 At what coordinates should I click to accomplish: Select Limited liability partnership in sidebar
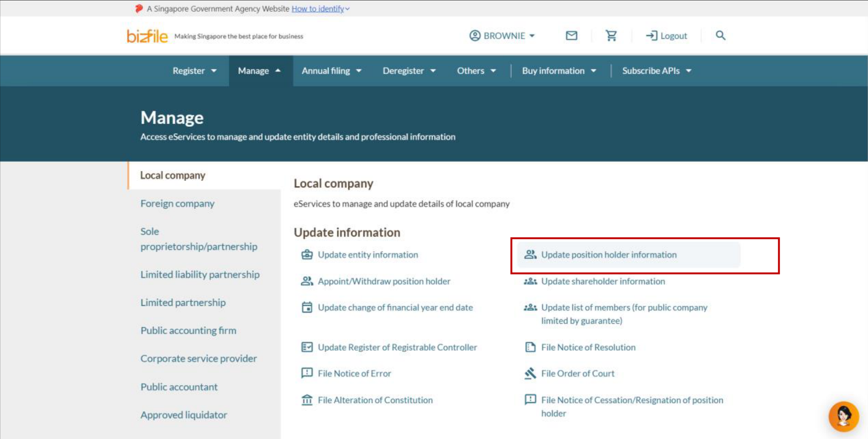click(x=200, y=274)
